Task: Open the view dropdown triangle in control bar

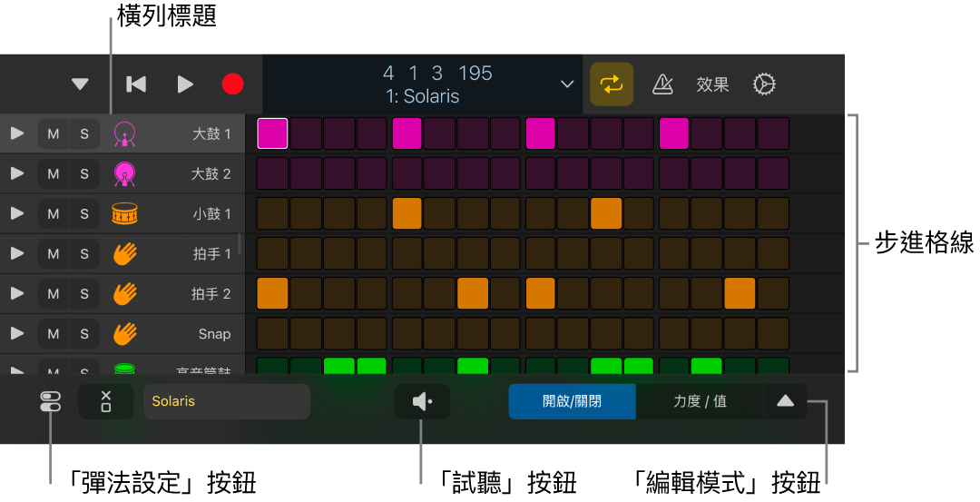Action: 80,84
